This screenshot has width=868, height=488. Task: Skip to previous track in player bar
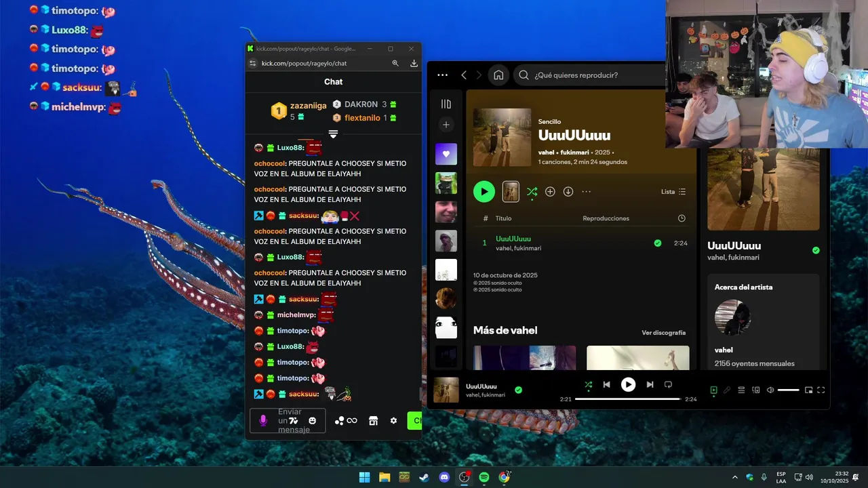pos(607,384)
